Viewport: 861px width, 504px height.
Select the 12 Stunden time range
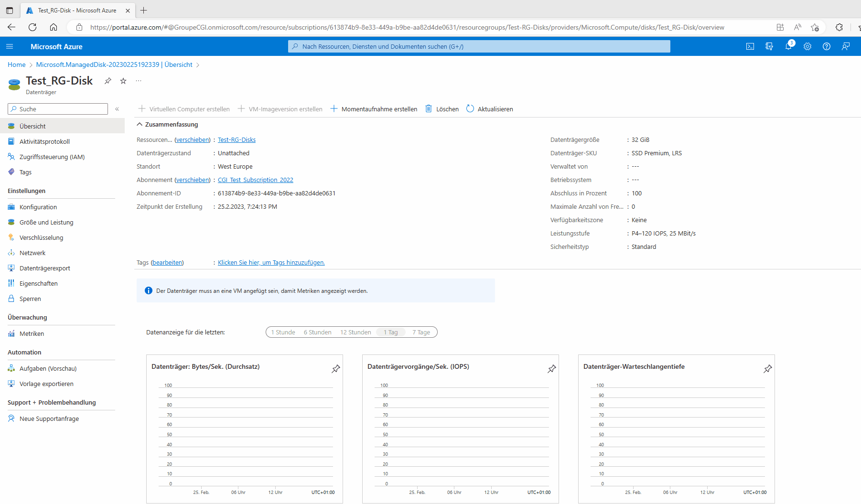[x=355, y=332]
